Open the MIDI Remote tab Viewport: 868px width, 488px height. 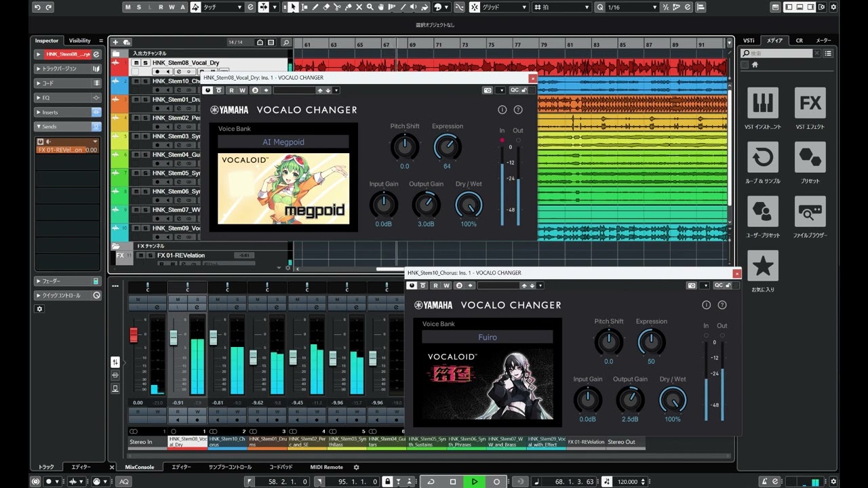pos(327,467)
